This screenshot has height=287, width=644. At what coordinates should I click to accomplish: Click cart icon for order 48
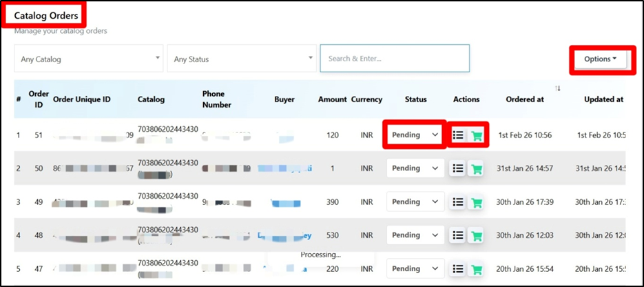(x=476, y=235)
